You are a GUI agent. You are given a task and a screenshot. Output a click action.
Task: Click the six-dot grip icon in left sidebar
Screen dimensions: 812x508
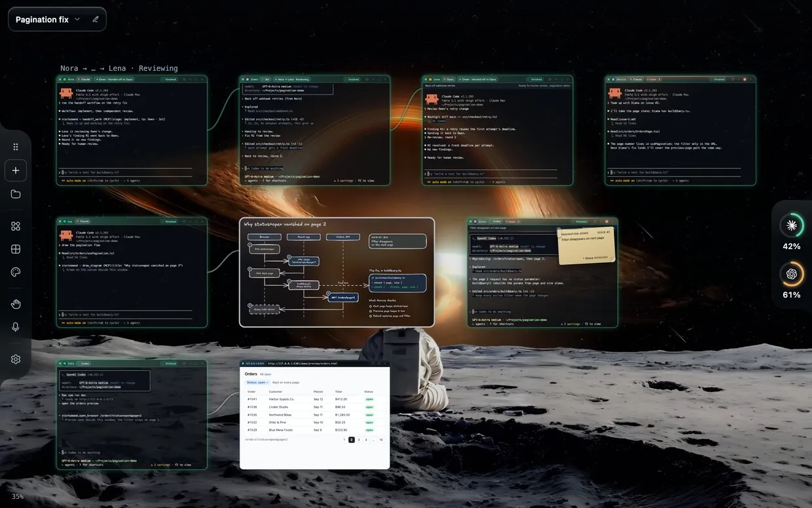pyautogui.click(x=16, y=147)
